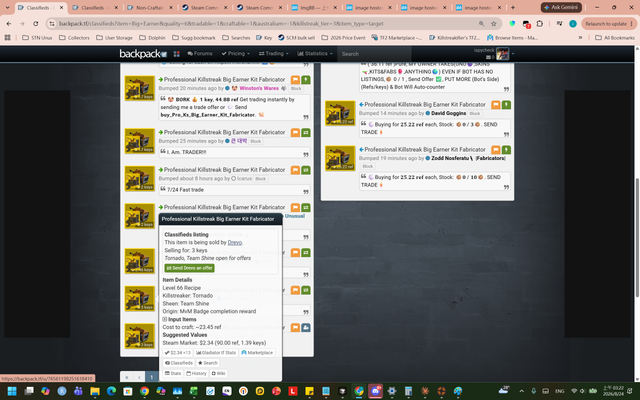Send trade offer to Icarus listing

(306, 170)
